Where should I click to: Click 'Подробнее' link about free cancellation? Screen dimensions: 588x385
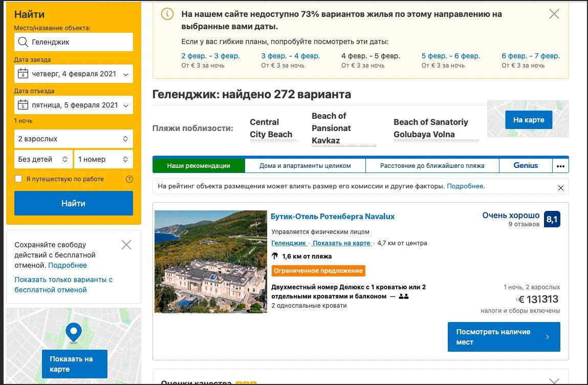click(x=68, y=265)
